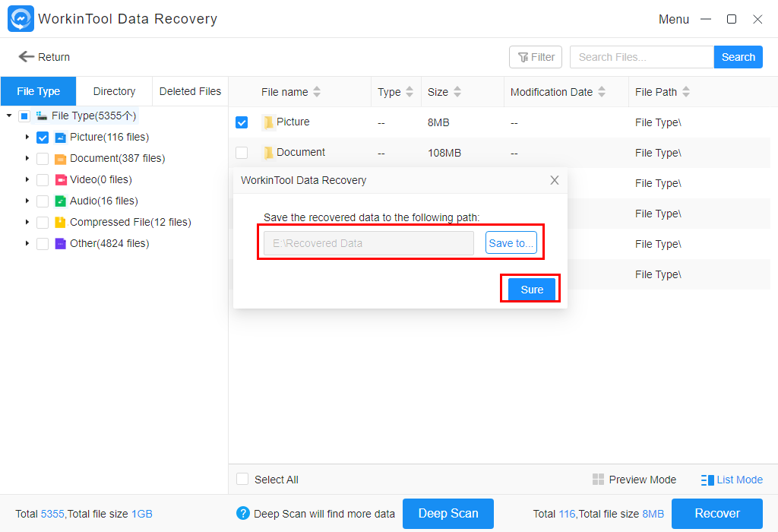Image resolution: width=778 pixels, height=532 pixels.
Task: Click the Compressed File category icon
Action: click(x=60, y=223)
